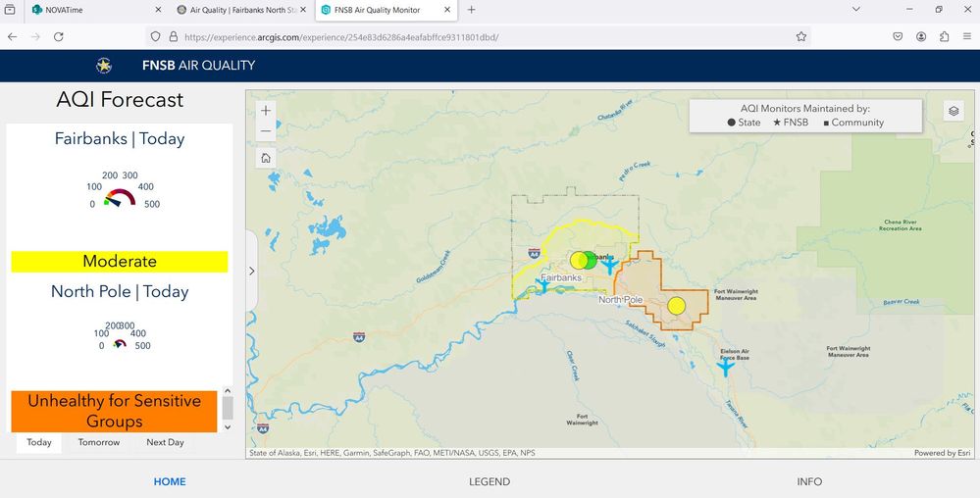Click the tracking protection shield icon
Viewport: 980px width, 498px height.
pyautogui.click(x=156, y=37)
